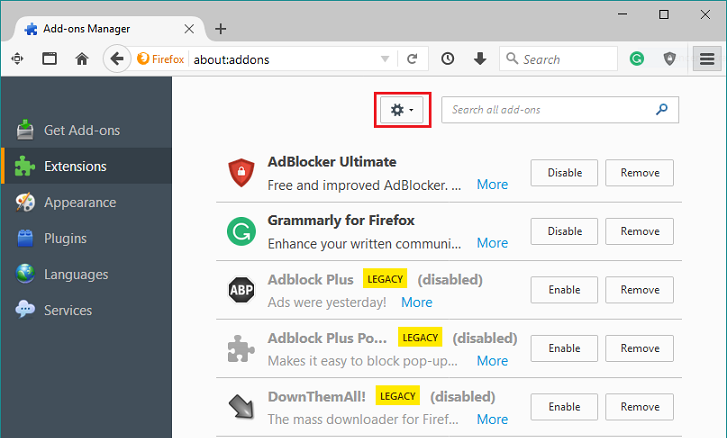
Task: Go back with the back arrow button
Action: point(117,59)
